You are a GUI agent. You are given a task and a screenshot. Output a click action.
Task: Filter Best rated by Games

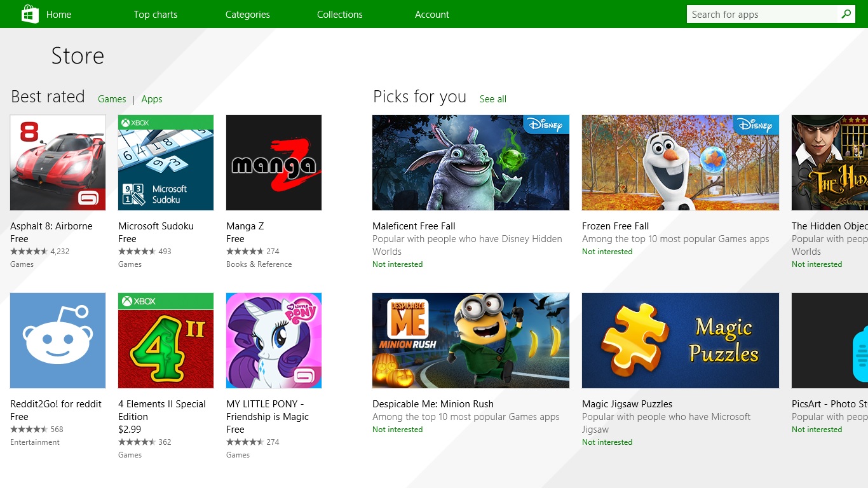(x=112, y=99)
